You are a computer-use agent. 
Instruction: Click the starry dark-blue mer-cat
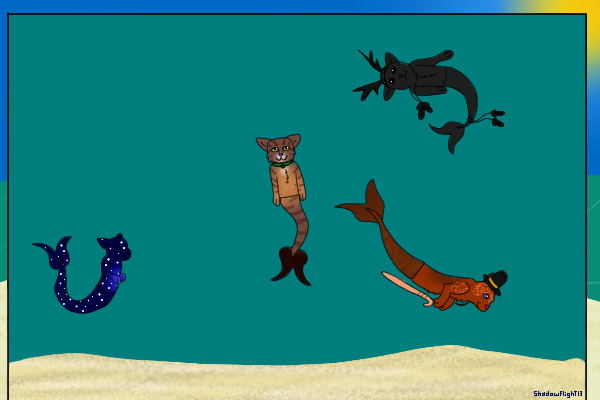[82, 273]
